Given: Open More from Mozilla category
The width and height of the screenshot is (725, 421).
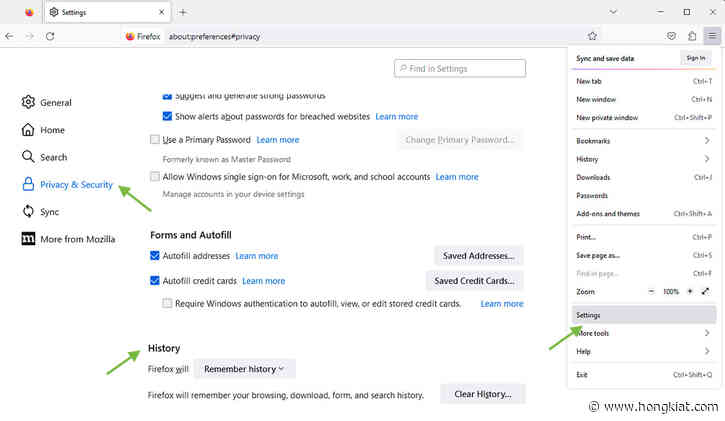Looking at the screenshot, I should 68,239.
